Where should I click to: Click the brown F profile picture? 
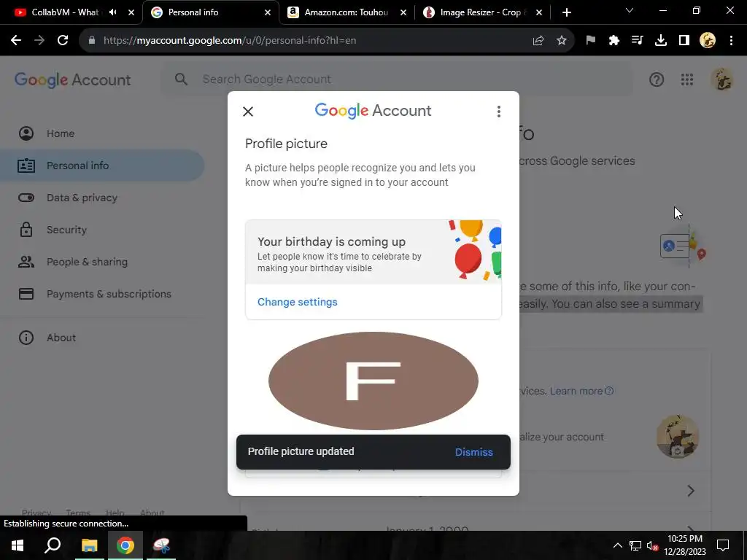(373, 381)
